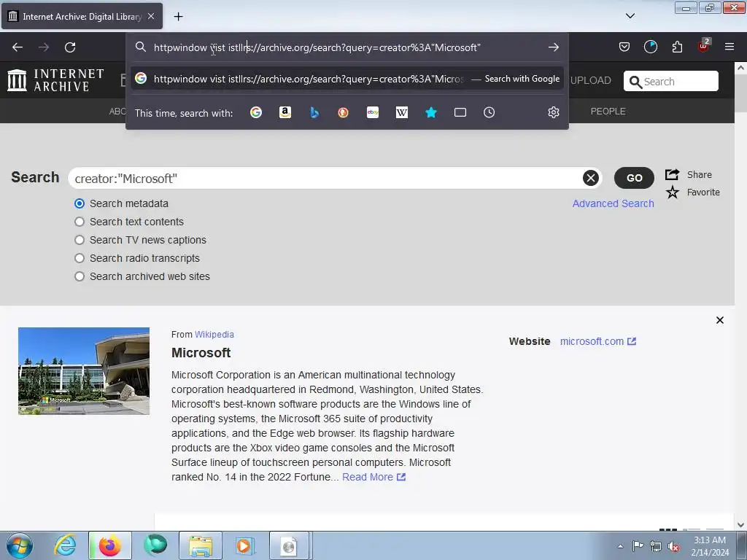Viewport: 747px width, 560px height.
Task: Click the Internet Archive logo
Action: click(55, 80)
